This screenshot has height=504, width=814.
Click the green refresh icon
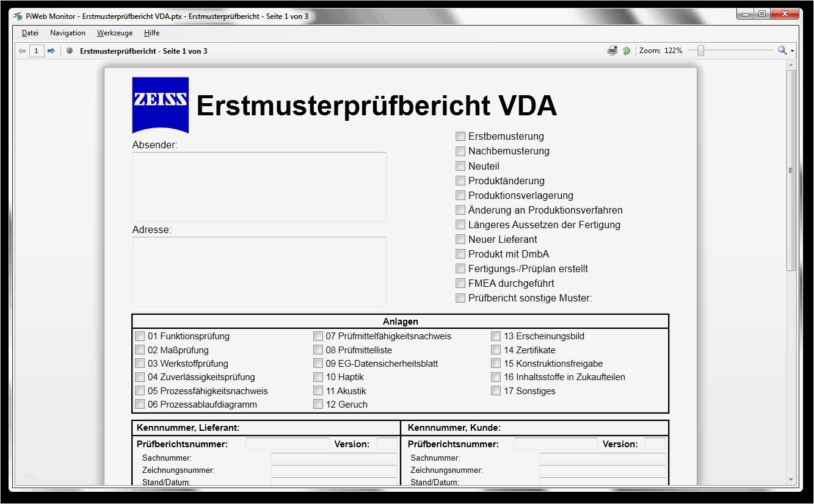627,51
